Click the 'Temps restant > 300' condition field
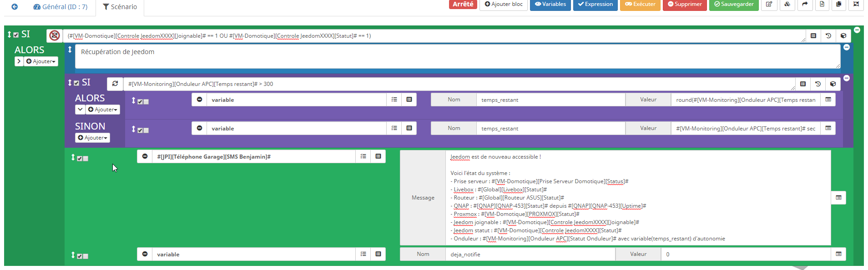The height and width of the screenshot is (270, 868). 459,84
